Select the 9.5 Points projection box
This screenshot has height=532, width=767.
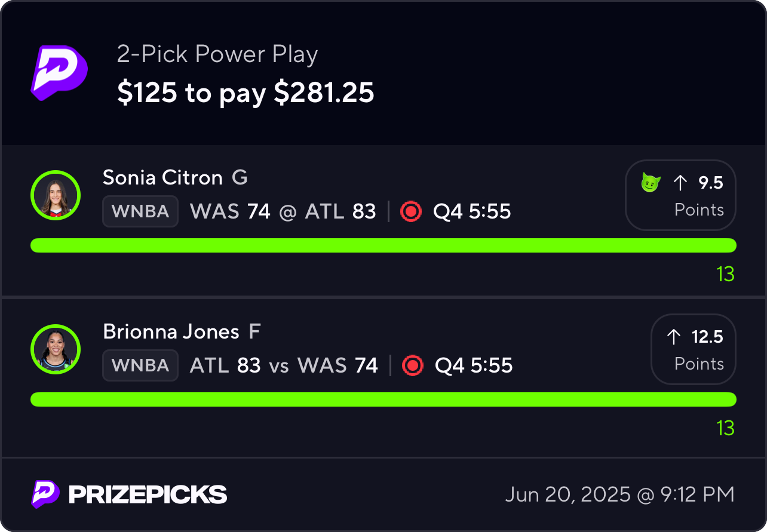click(680, 195)
